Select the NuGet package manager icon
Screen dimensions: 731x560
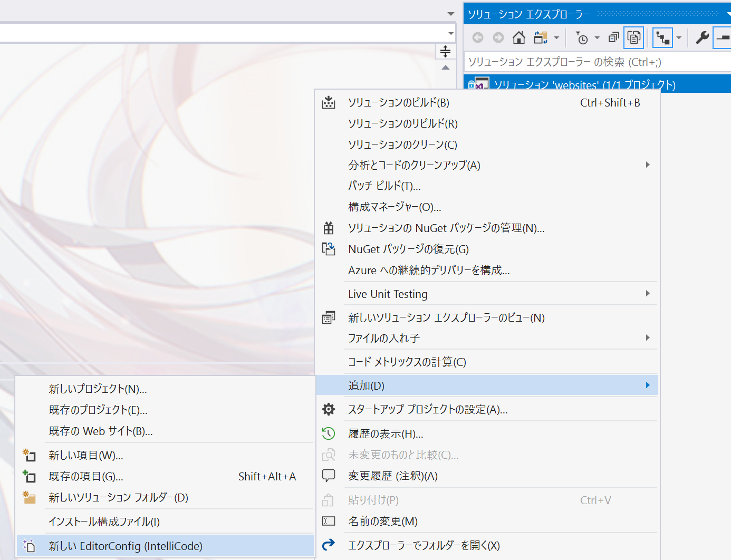click(x=329, y=228)
